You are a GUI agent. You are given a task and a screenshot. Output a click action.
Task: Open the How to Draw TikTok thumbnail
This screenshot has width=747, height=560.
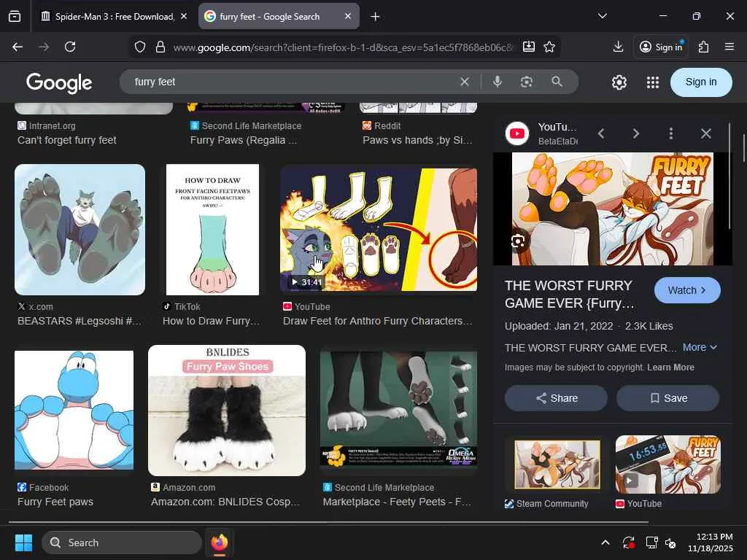[x=212, y=230]
